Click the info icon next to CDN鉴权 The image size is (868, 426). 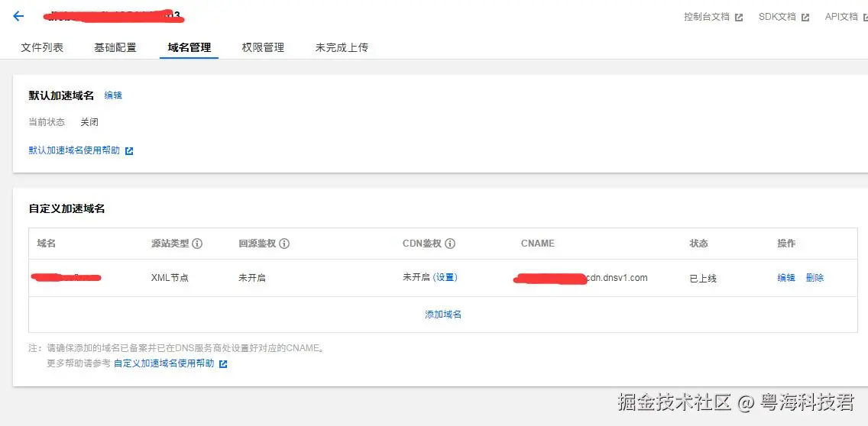point(450,244)
